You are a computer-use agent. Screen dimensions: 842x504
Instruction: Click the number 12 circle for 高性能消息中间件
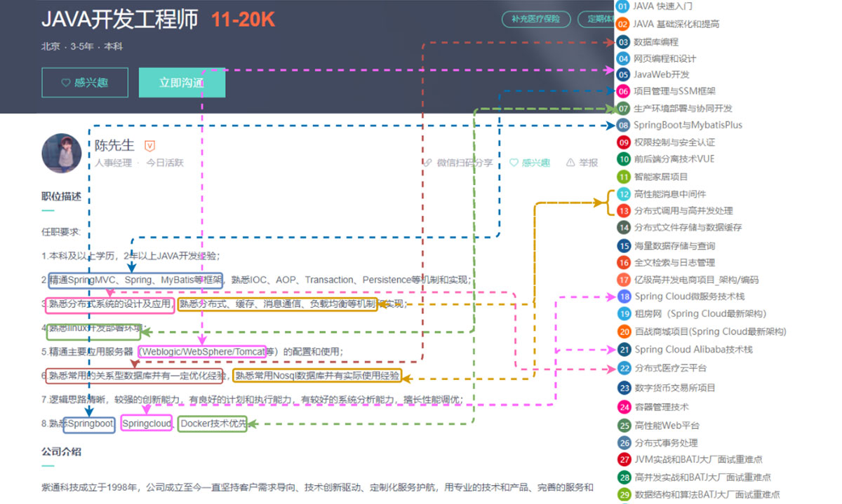coord(624,194)
